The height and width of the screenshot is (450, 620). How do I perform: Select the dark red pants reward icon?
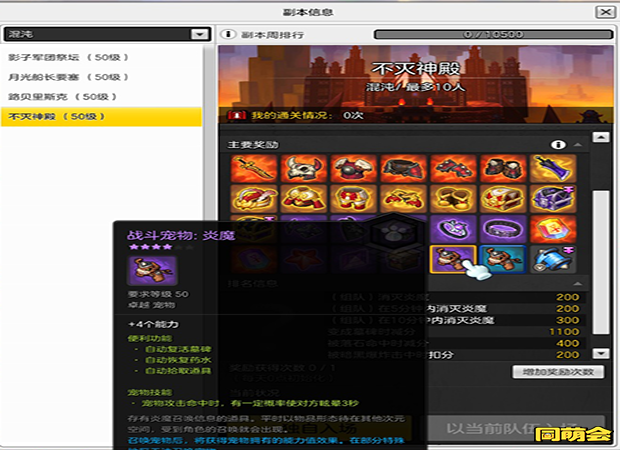tap(403, 168)
